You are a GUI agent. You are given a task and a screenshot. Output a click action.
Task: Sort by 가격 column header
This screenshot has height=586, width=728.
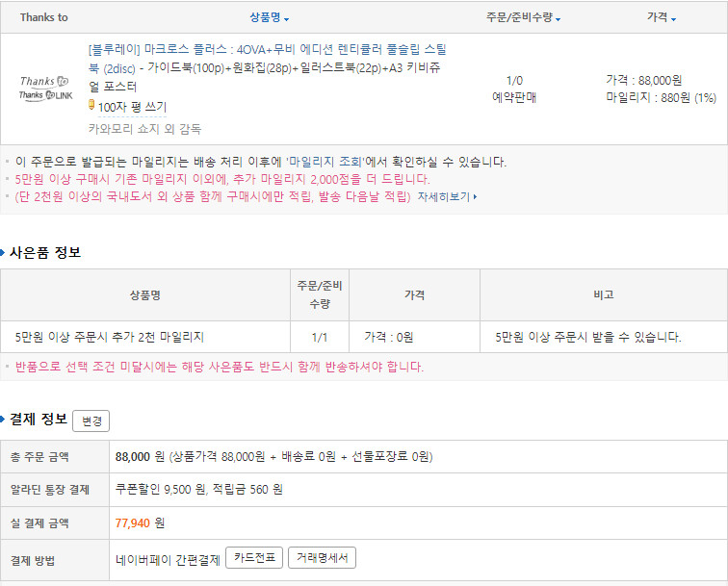[x=661, y=18]
